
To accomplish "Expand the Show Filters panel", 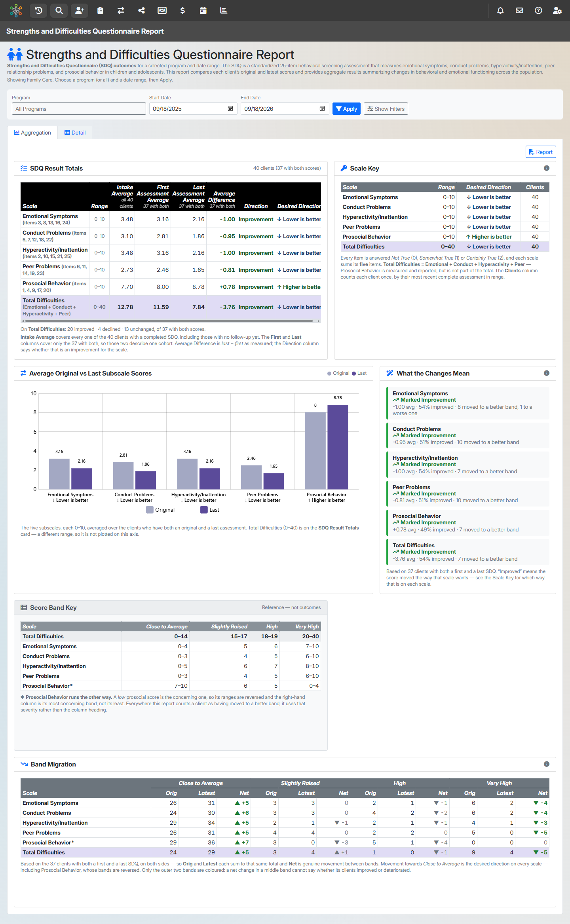I will (x=386, y=109).
